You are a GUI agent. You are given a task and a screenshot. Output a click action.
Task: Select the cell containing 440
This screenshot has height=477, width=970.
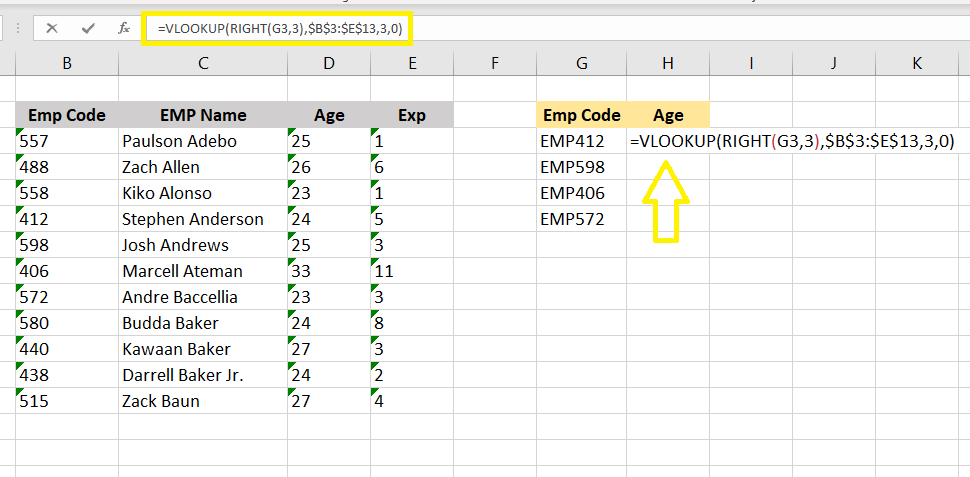point(67,349)
